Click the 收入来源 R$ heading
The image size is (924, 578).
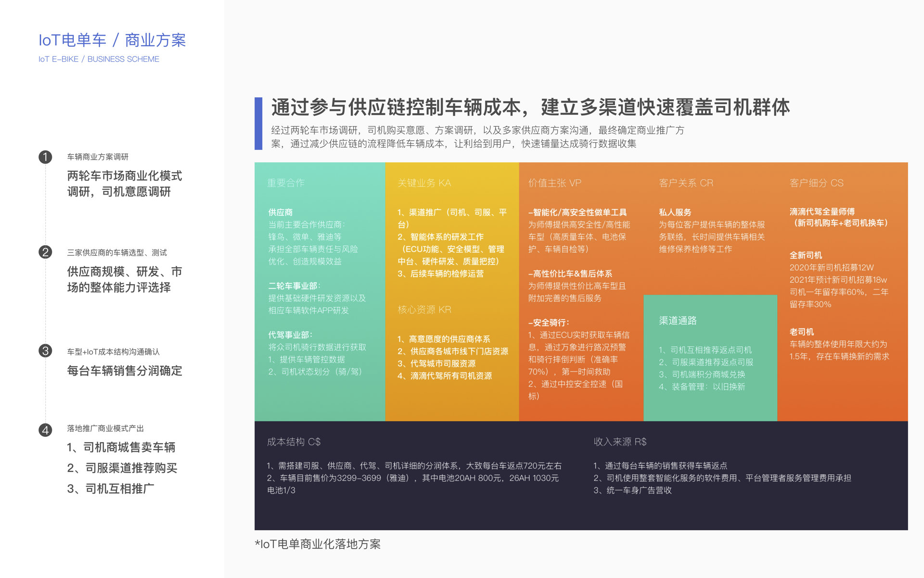[x=620, y=442]
